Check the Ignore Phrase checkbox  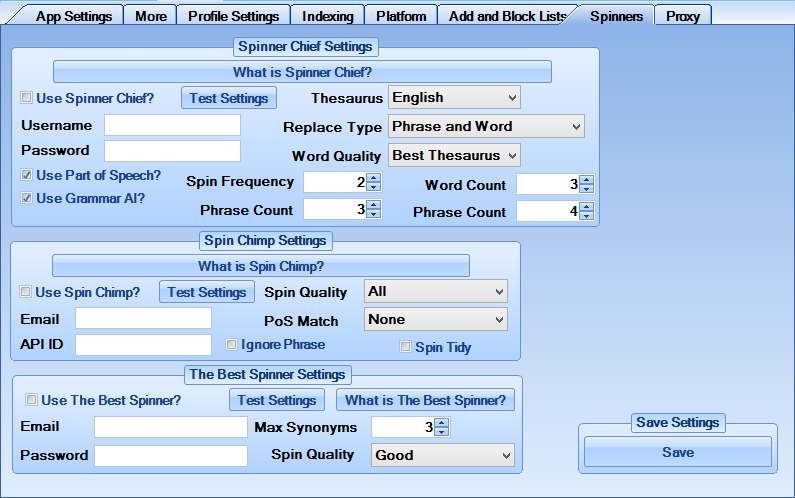point(231,344)
